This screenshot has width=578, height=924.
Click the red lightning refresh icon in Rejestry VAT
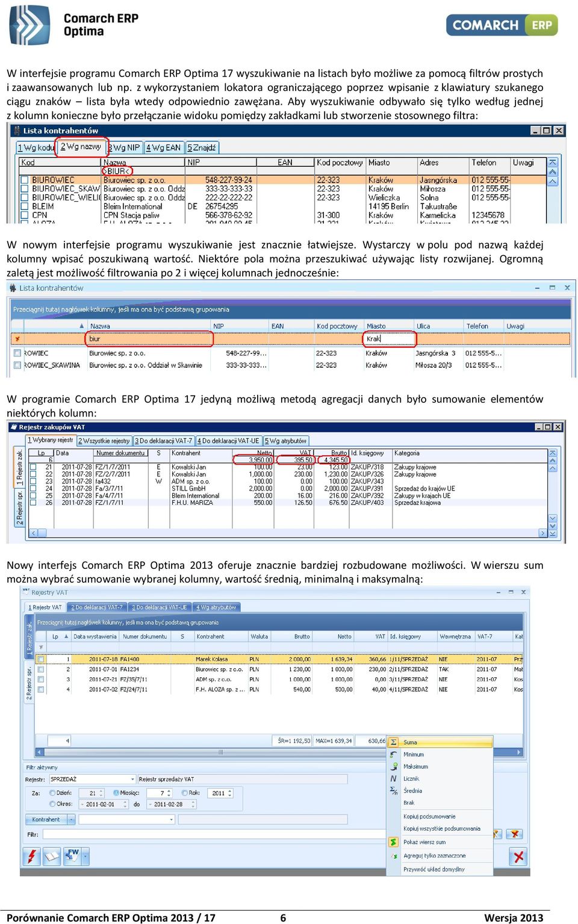click(32, 855)
